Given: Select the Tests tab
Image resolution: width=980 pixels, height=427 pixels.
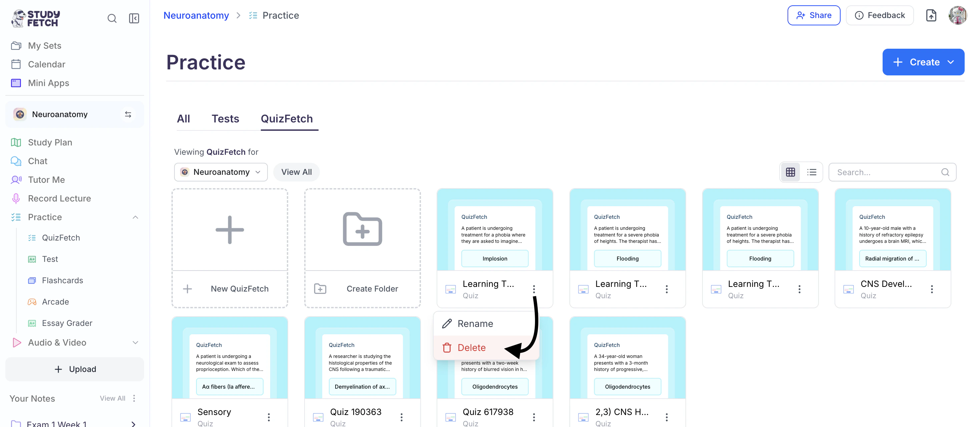Looking at the screenshot, I should pos(225,119).
